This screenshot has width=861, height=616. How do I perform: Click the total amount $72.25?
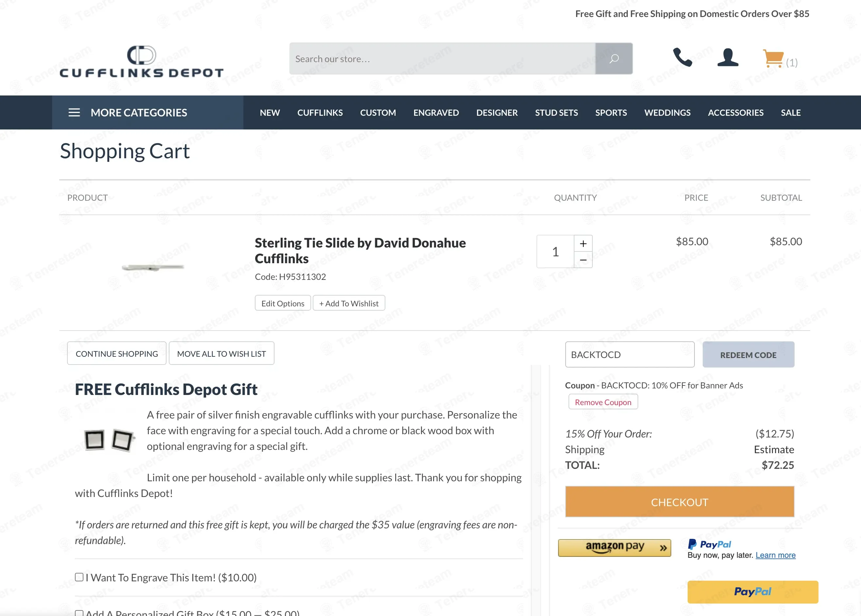pyautogui.click(x=778, y=465)
